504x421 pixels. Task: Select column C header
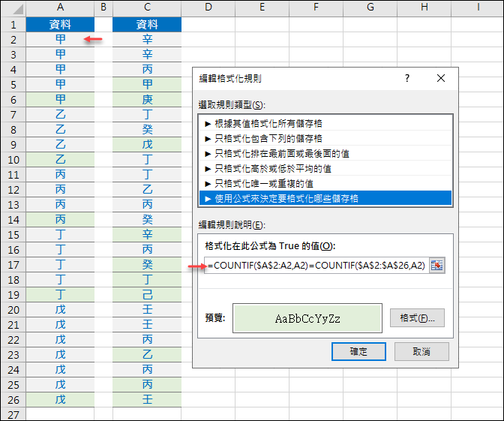(x=147, y=8)
